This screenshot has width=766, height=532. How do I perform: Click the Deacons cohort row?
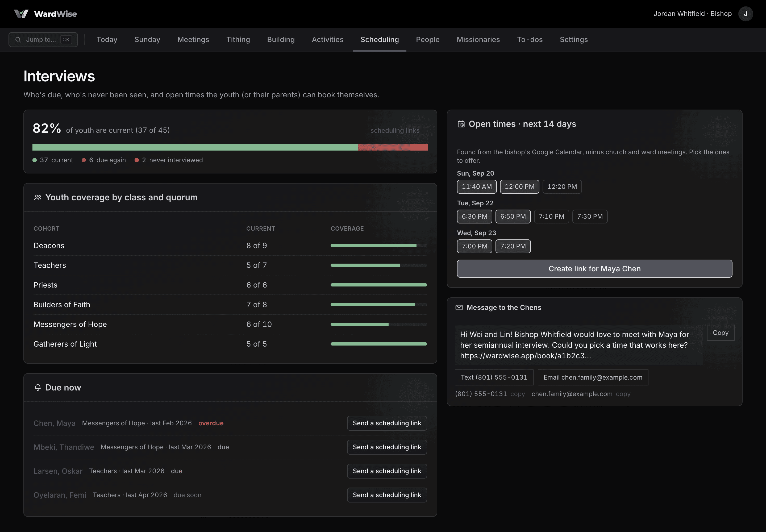(230, 246)
